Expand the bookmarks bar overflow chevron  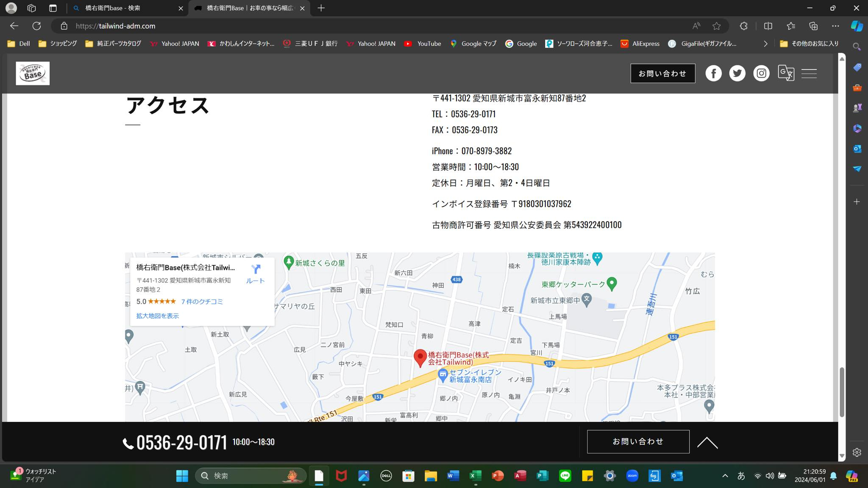(x=765, y=44)
